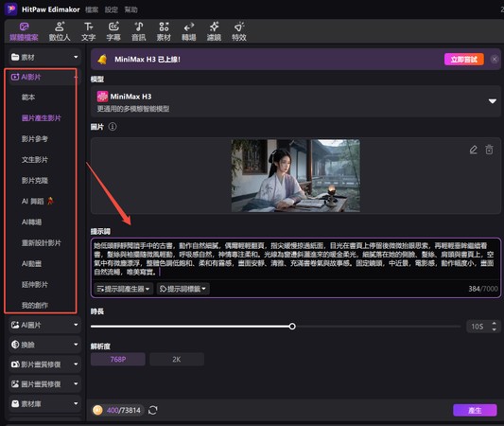Click the pencil edit icon for the uploaded image
504x426 pixels.
click(x=473, y=150)
